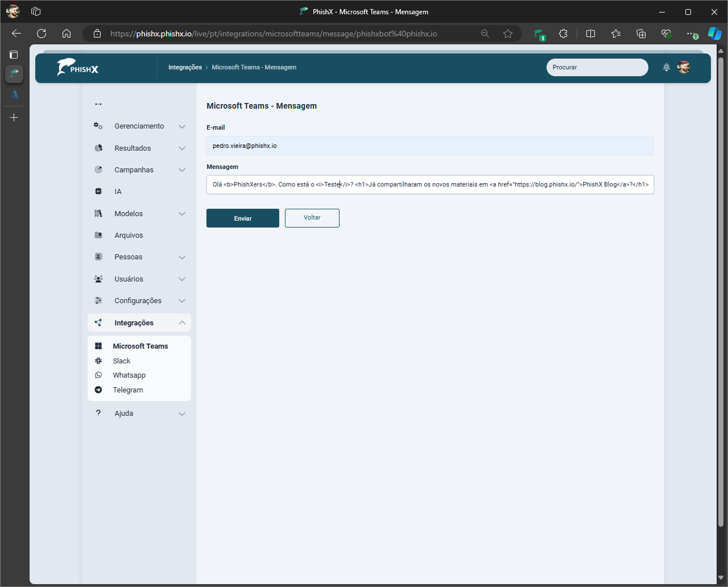This screenshot has width=728, height=587.
Task: Click the Resultados pie chart icon
Action: tap(98, 148)
